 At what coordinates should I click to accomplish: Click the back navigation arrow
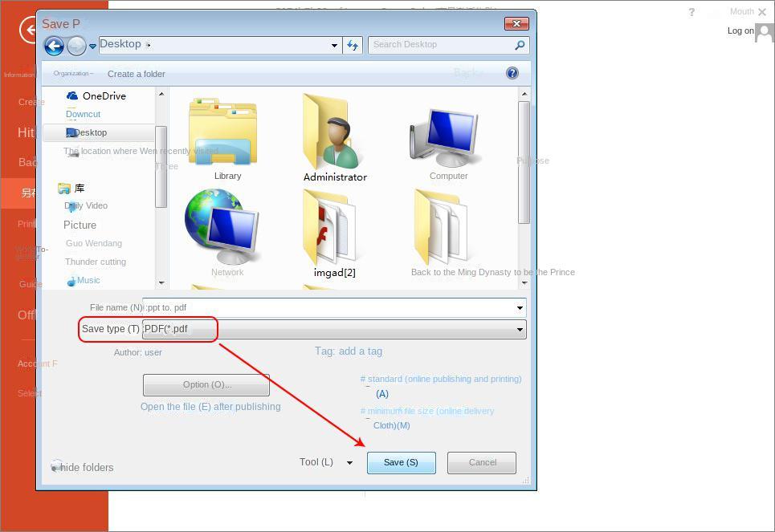pos(53,46)
